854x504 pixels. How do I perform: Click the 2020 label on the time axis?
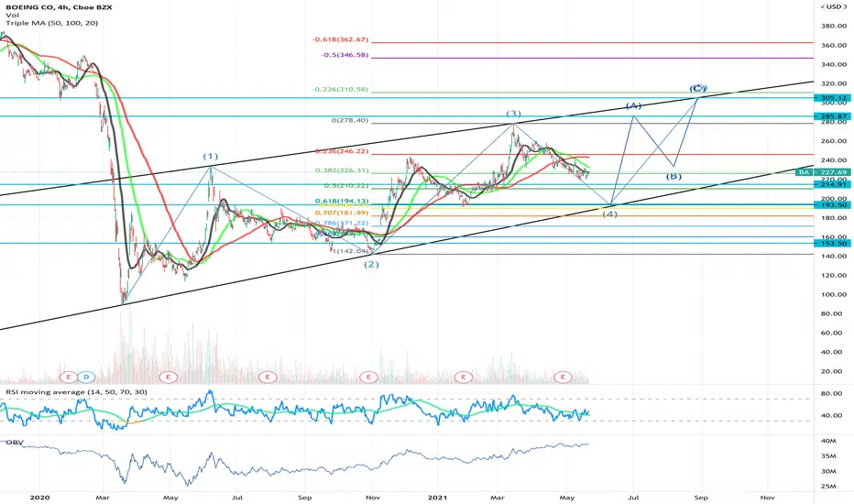(x=39, y=498)
